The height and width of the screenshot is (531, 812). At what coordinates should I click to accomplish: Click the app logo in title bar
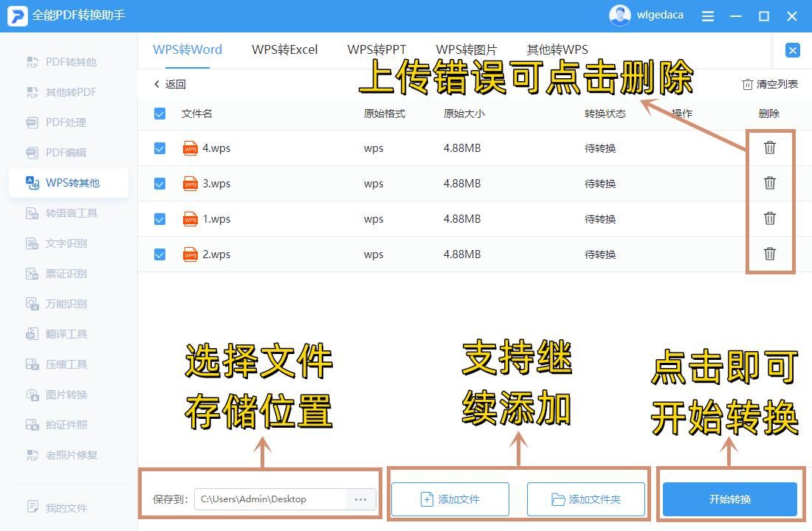click(x=17, y=15)
